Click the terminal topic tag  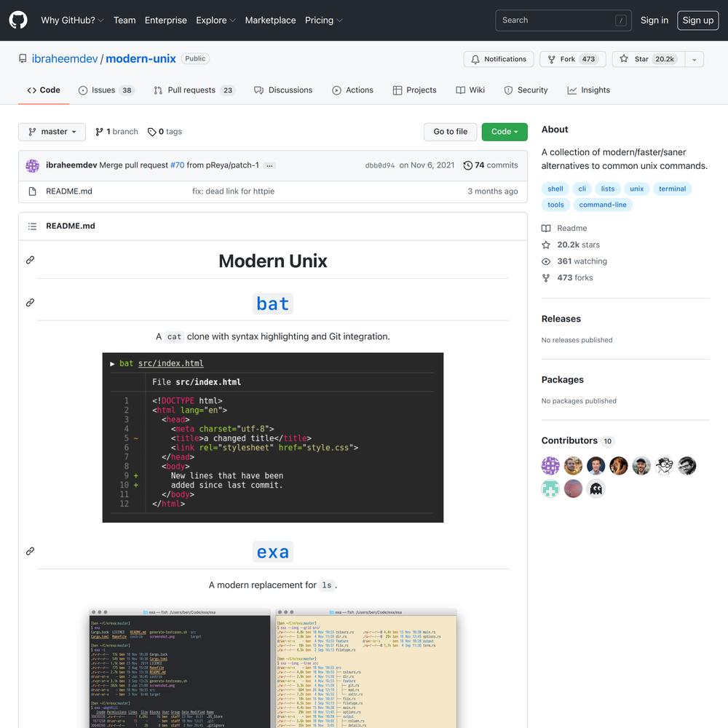coord(672,189)
